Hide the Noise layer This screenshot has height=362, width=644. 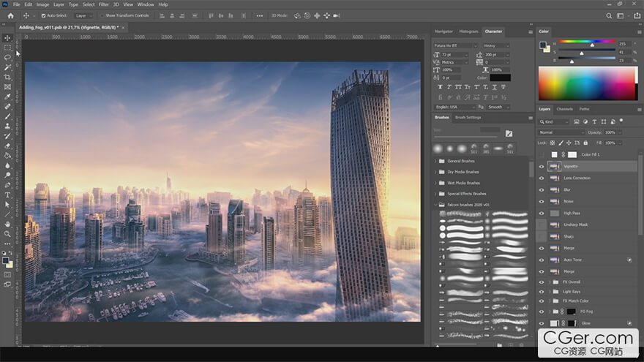pos(542,202)
